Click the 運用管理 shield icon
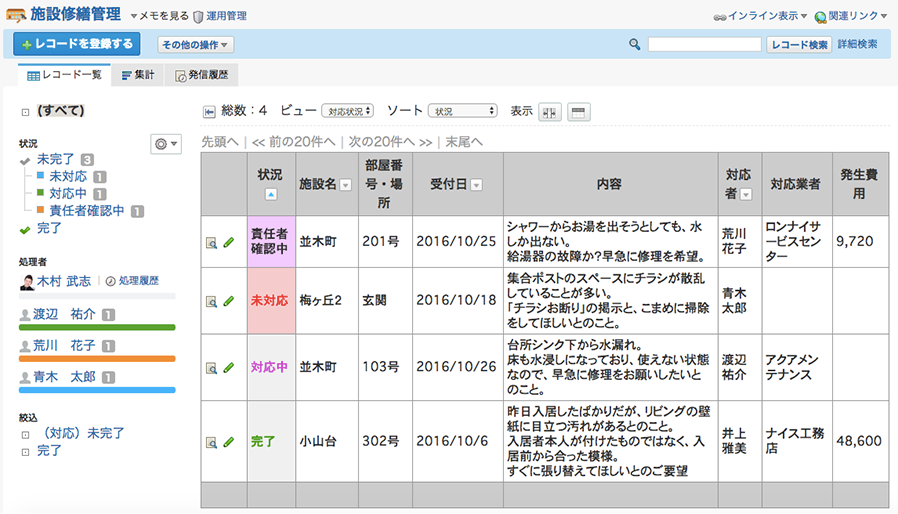 (x=198, y=17)
